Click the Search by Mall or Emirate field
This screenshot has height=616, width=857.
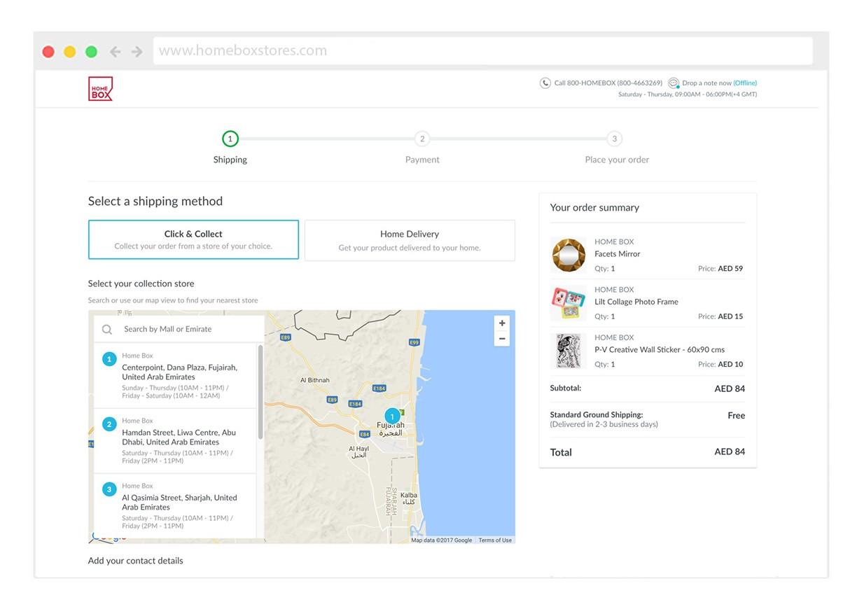(179, 329)
